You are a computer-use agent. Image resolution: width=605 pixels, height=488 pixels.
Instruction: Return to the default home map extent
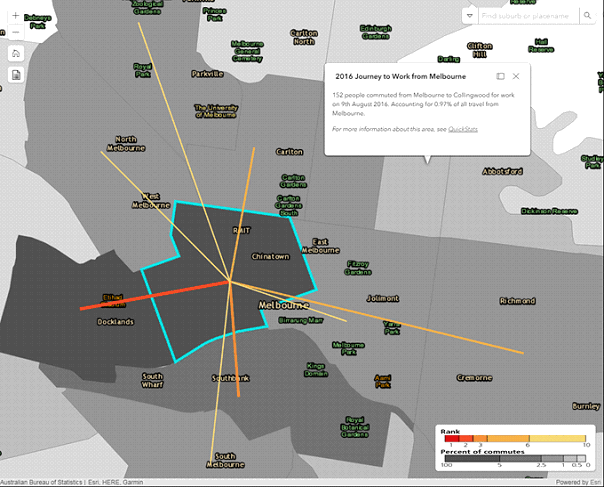click(x=17, y=54)
